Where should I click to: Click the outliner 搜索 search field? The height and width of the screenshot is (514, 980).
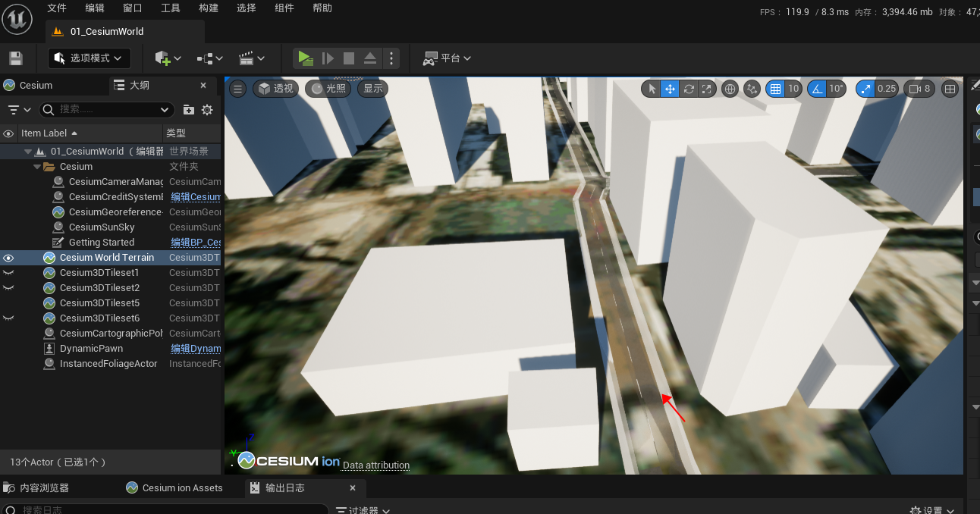107,110
